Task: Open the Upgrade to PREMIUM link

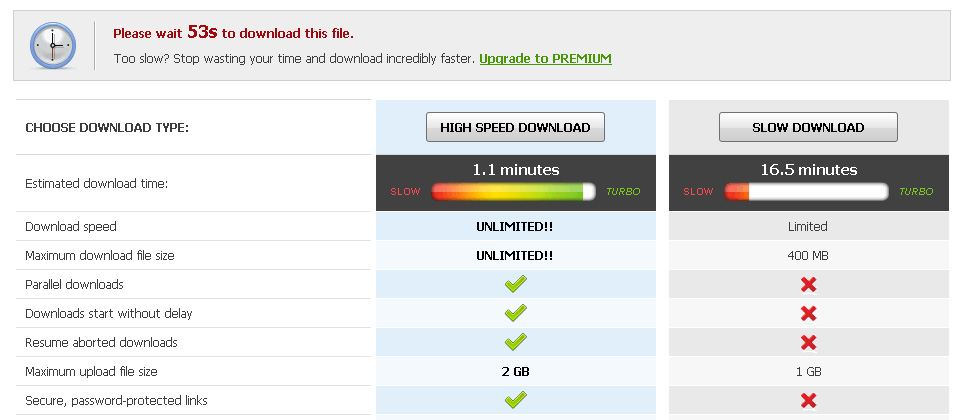Action: (x=546, y=59)
